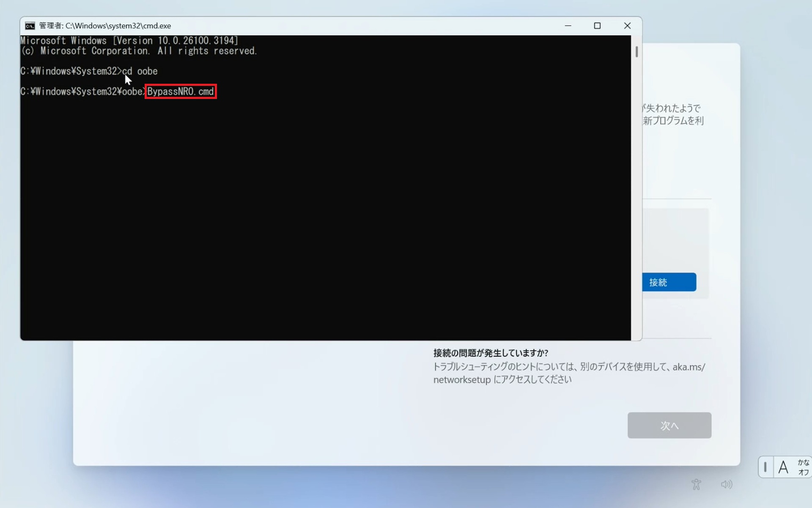Open the accessibility options icon
Image resolution: width=812 pixels, height=508 pixels.
click(696, 484)
